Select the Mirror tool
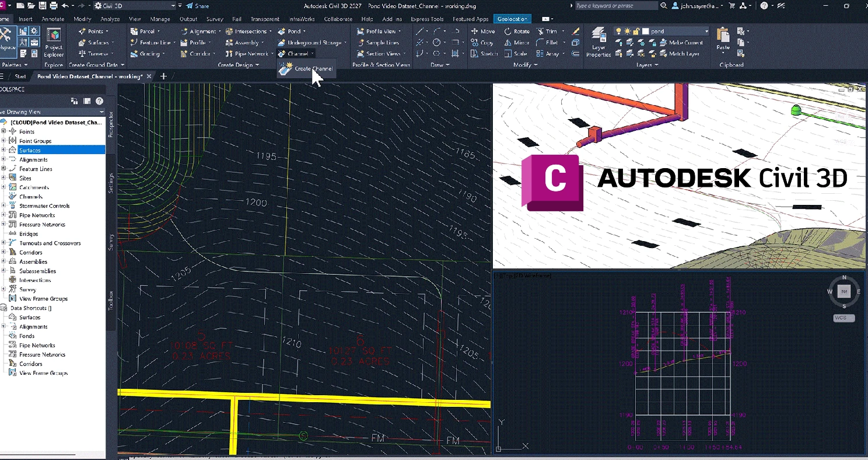The image size is (868, 460). (x=517, y=43)
